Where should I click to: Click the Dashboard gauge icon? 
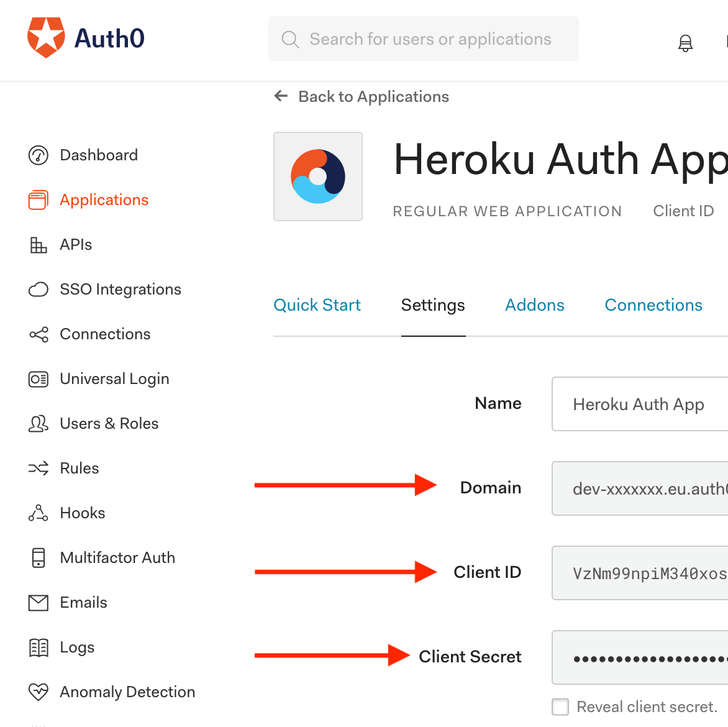click(38, 155)
